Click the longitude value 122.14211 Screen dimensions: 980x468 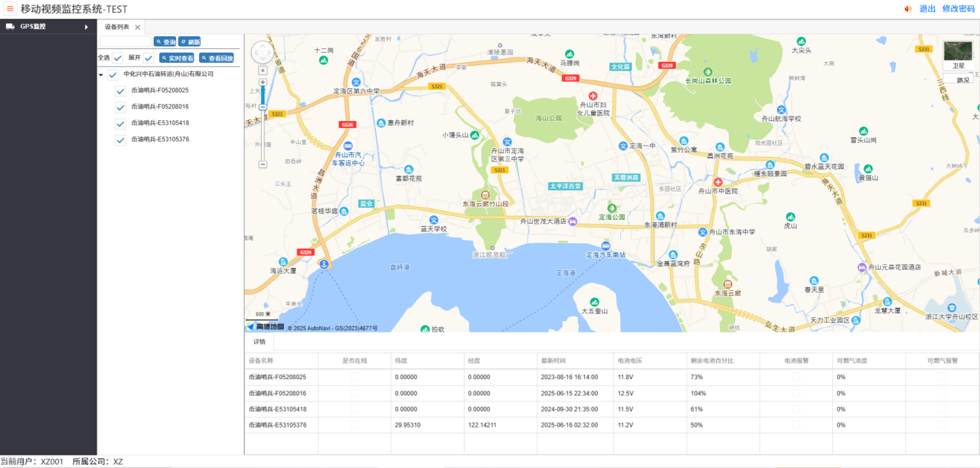482,425
